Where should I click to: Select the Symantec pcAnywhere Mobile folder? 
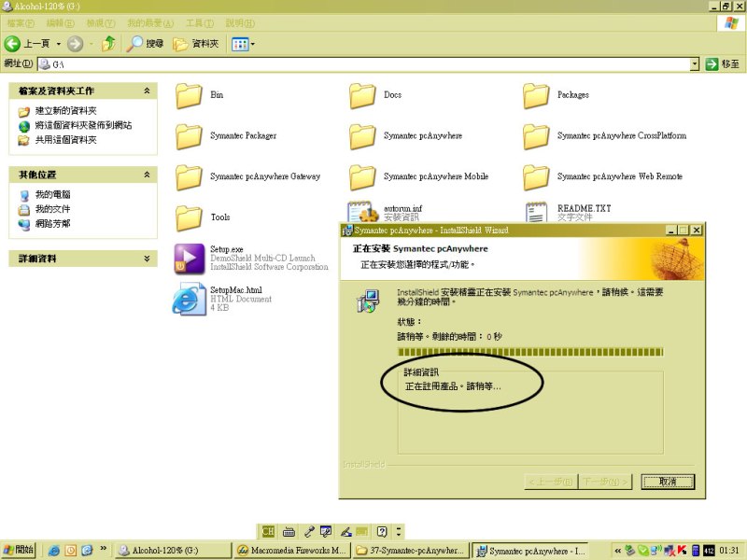pyautogui.click(x=418, y=176)
